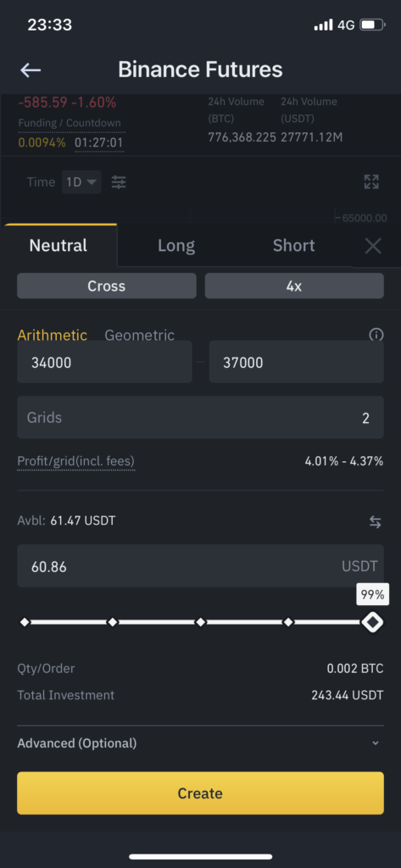
Task: Tap the grid mode info icon
Action: tap(376, 334)
